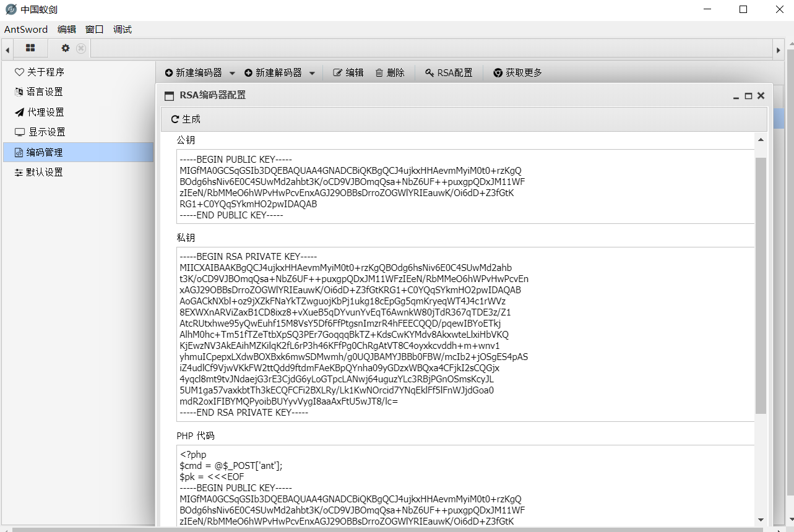Open the AntSword menu
The height and width of the screenshot is (532, 794).
click(x=26, y=30)
